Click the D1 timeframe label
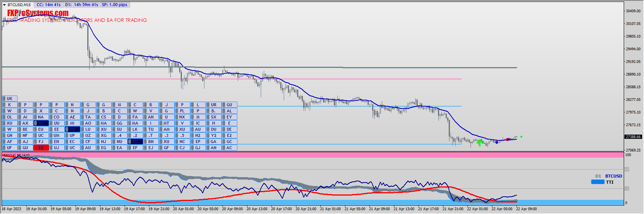This screenshot has height=214, width=644. [598, 176]
